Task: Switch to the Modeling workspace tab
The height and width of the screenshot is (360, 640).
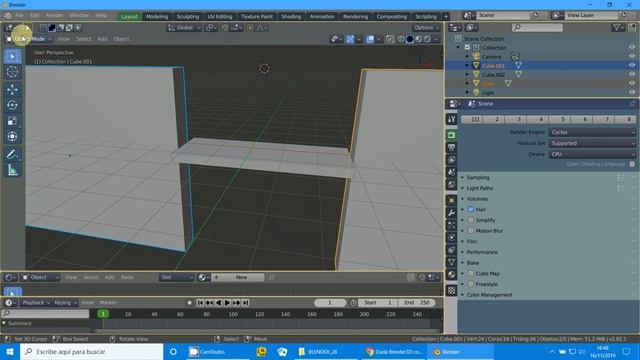Action: tap(157, 16)
